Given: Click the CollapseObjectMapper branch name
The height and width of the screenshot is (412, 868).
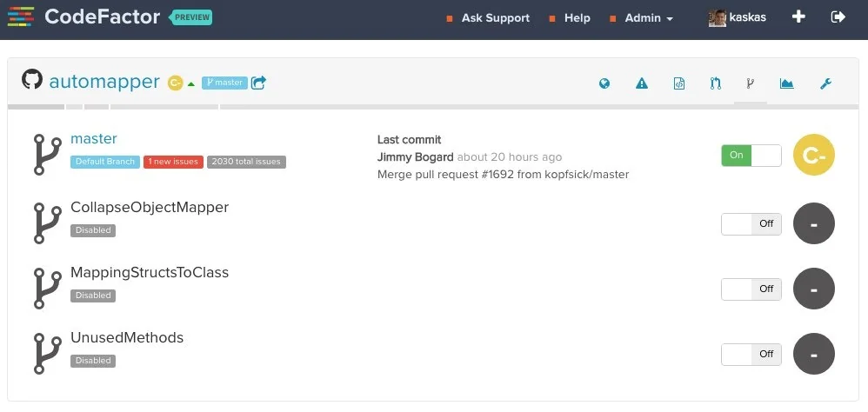Looking at the screenshot, I should (x=150, y=207).
